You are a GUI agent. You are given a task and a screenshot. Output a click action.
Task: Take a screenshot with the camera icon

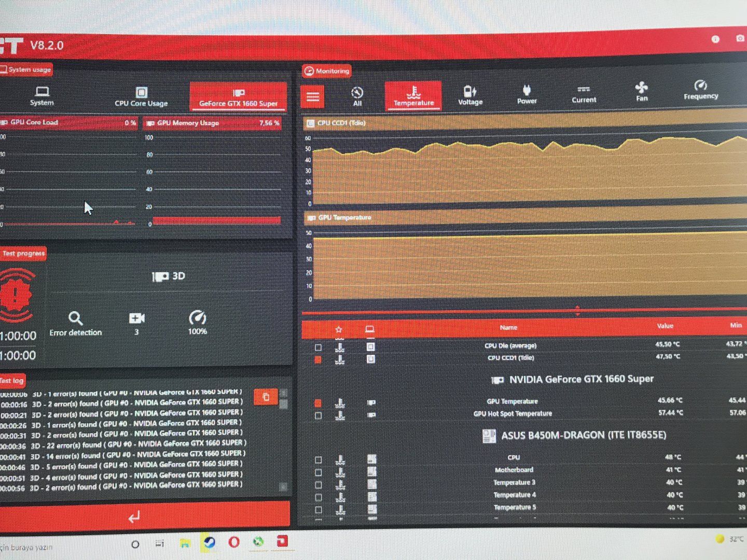(x=740, y=39)
